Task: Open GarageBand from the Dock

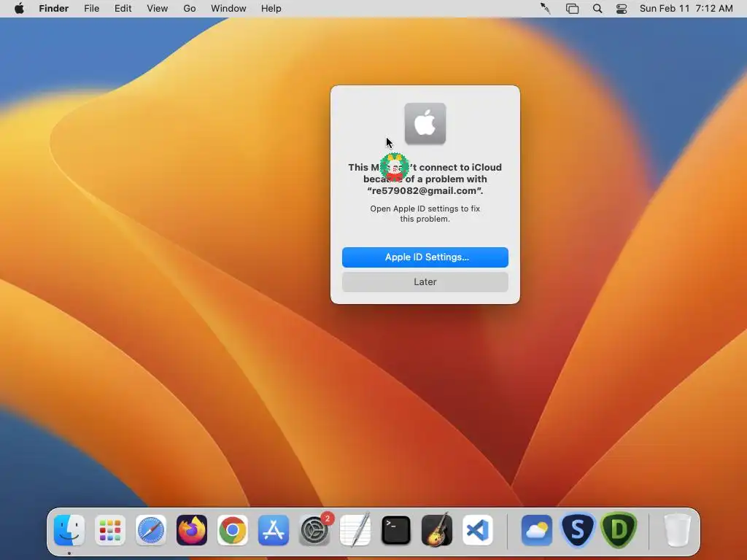Action: point(437,530)
